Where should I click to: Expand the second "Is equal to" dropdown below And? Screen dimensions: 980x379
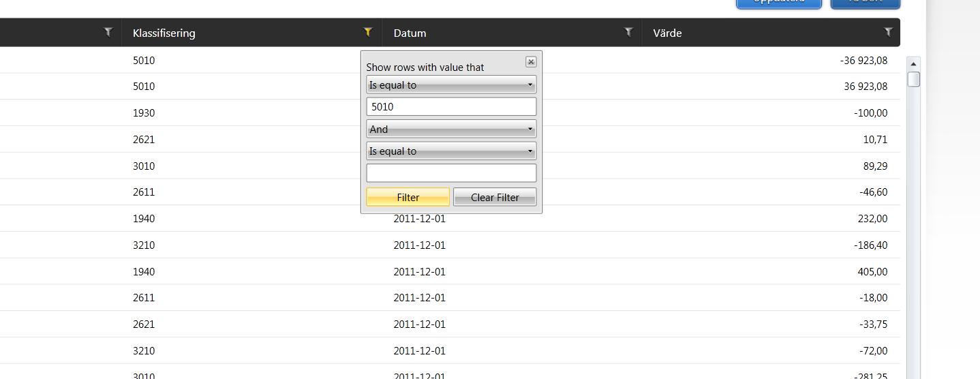pyautogui.click(x=451, y=151)
